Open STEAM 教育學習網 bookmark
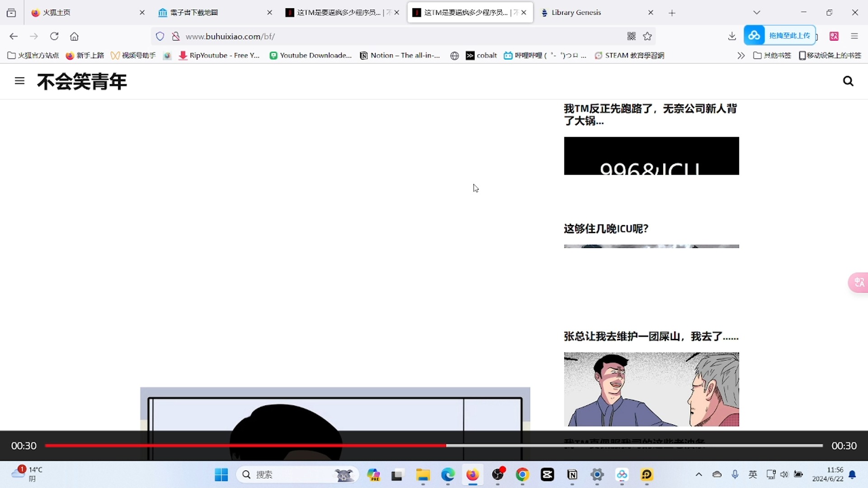The height and width of the screenshot is (488, 868). (x=629, y=56)
